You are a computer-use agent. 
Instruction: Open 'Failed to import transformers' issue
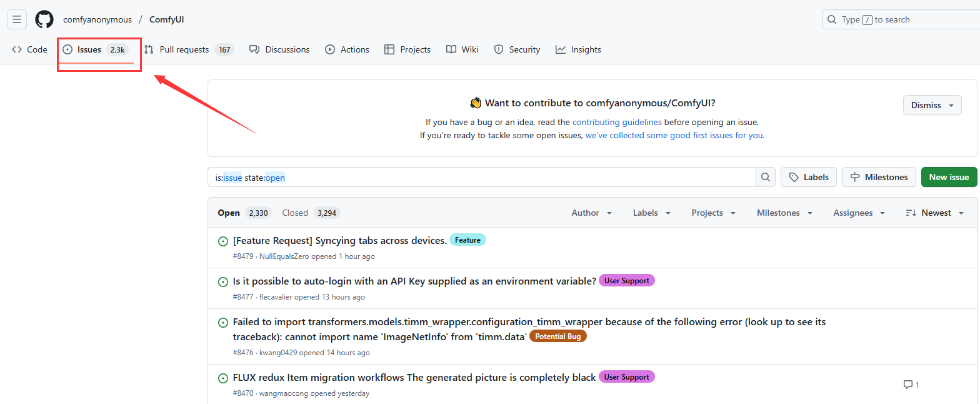coord(529,329)
